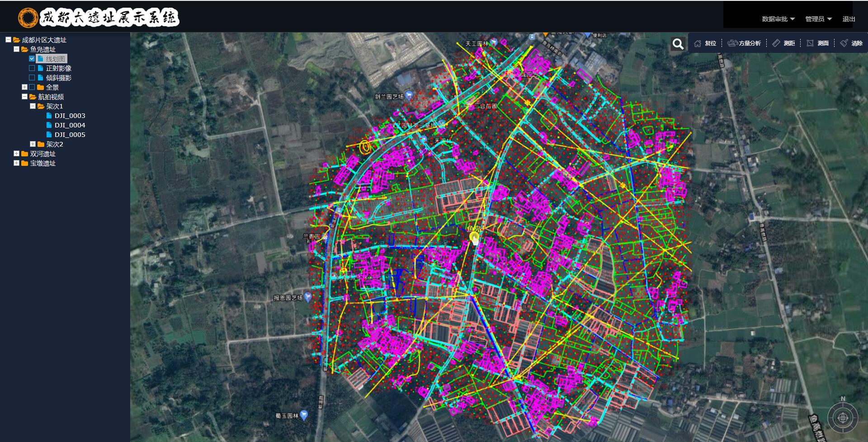The width and height of the screenshot is (868, 442).
Task: Collapse the 成都片区大遗址 root node
Action: 8,40
